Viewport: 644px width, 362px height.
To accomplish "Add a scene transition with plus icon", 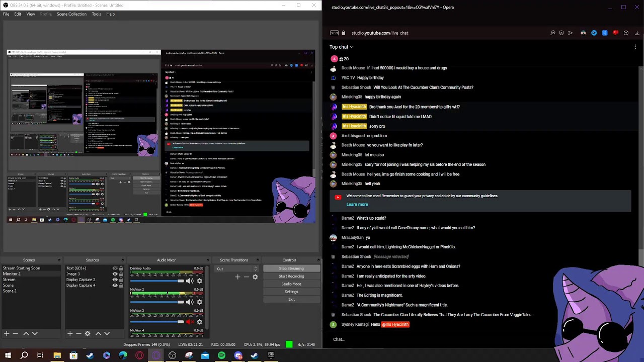I will (x=238, y=277).
